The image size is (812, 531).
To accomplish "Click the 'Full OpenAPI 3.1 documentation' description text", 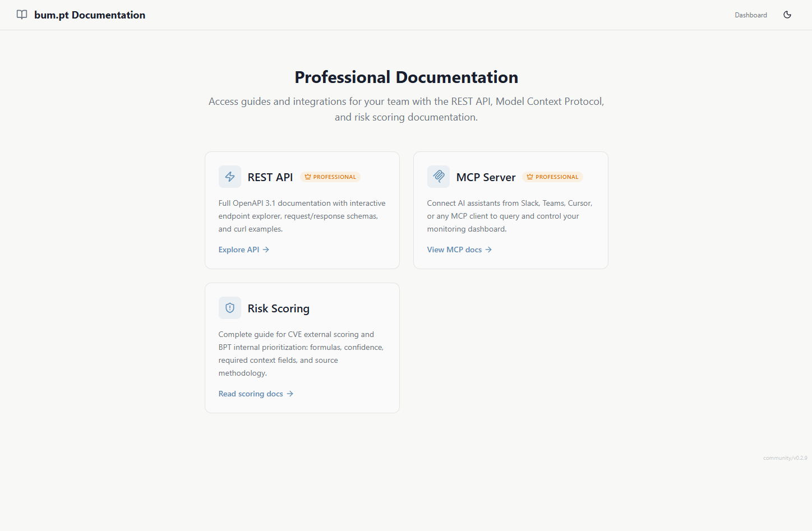I will coord(302,216).
